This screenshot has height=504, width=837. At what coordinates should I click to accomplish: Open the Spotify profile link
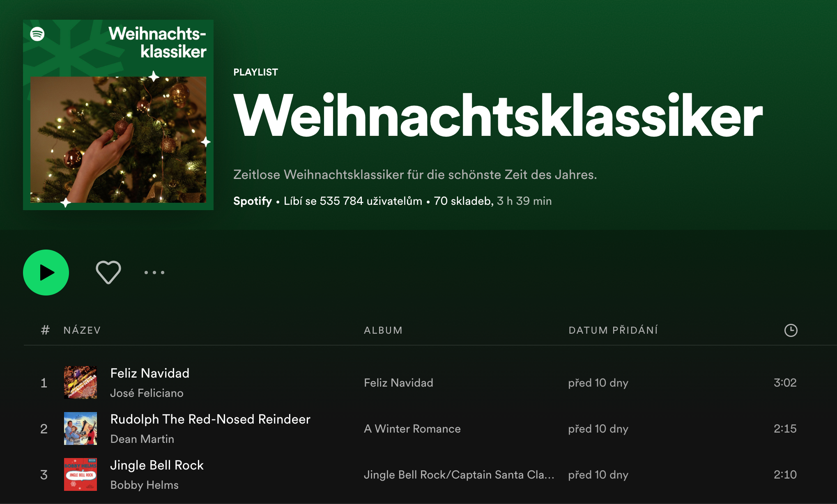[x=253, y=201]
